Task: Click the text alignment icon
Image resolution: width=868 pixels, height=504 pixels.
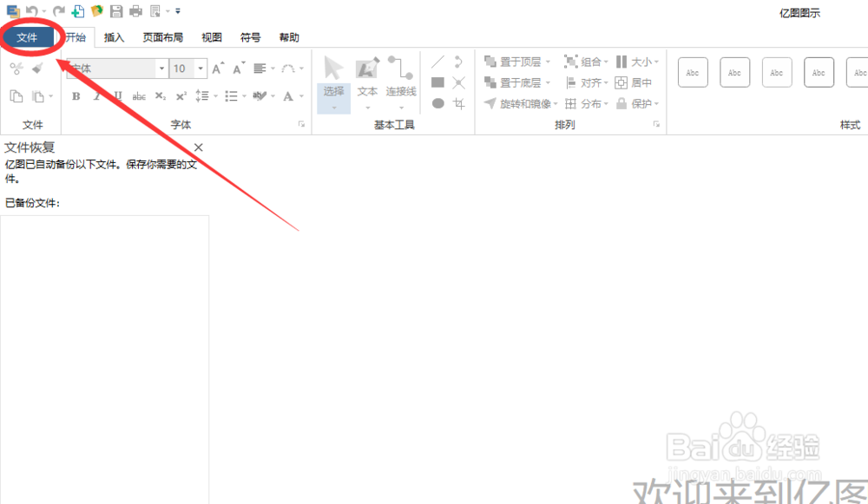Action: (x=260, y=69)
